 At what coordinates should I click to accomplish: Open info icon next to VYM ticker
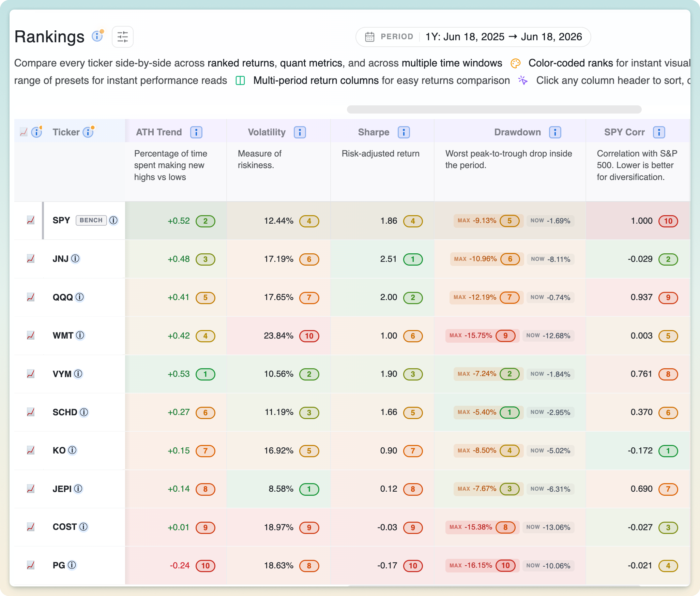pos(78,374)
